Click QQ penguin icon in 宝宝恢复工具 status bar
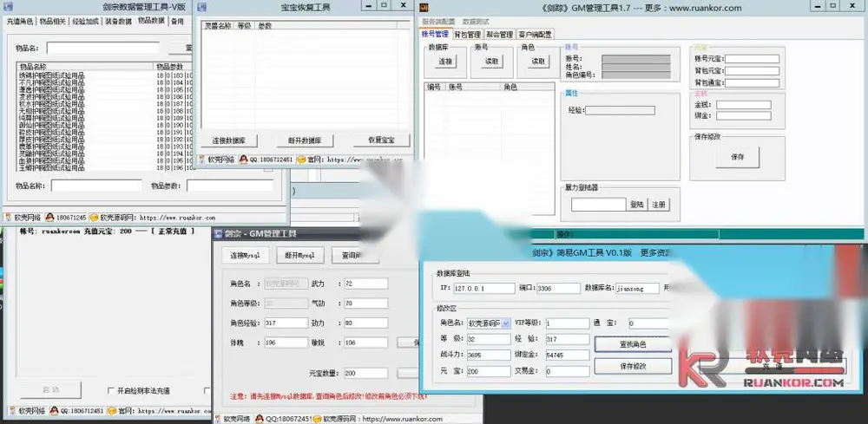Image resolution: width=868 pixels, height=424 pixels. (x=243, y=160)
